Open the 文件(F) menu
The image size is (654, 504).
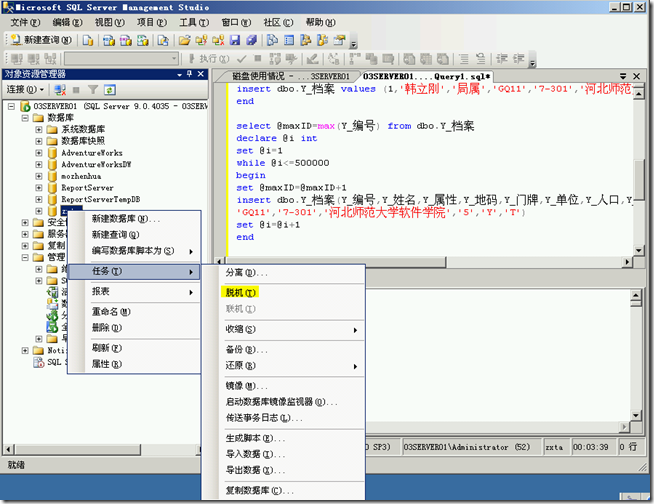click(x=25, y=22)
